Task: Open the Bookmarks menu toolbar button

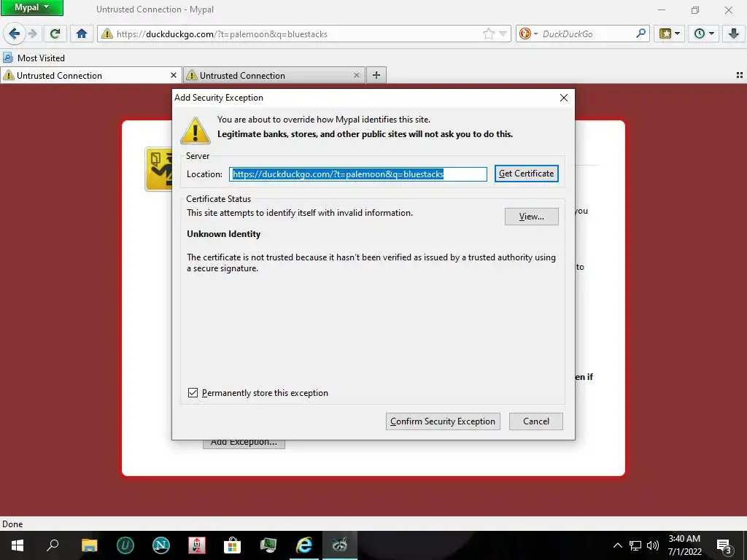Action: 669,34
